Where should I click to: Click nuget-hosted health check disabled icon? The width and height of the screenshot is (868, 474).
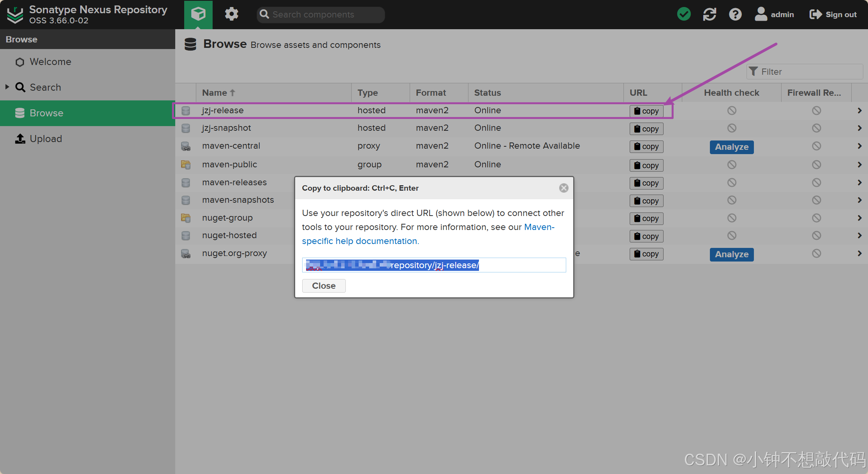tap(732, 235)
